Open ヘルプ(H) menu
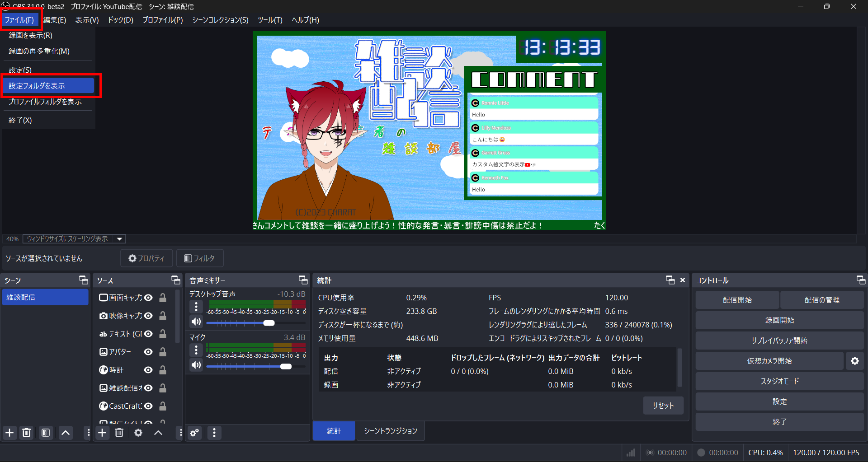The image size is (868, 462). 305,20
